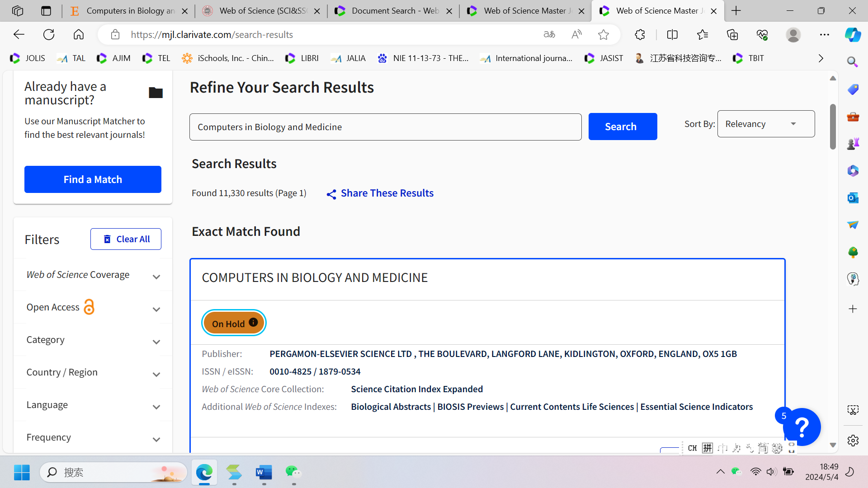This screenshot has height=488, width=868.
Task: Open the user profile avatar
Action: coord(793,34)
